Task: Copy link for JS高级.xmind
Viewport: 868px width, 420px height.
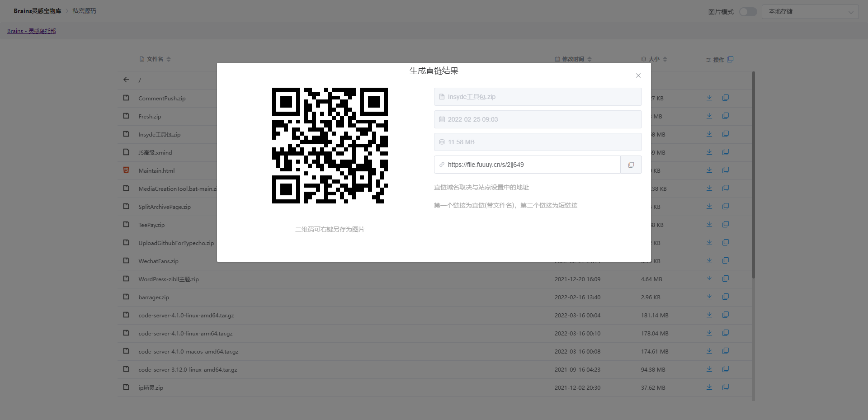Action: coord(726,152)
